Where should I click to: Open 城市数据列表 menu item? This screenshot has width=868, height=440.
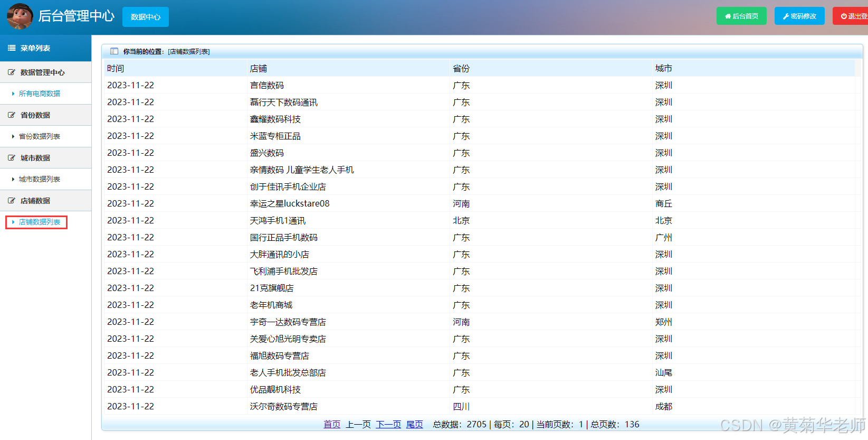pyautogui.click(x=40, y=179)
